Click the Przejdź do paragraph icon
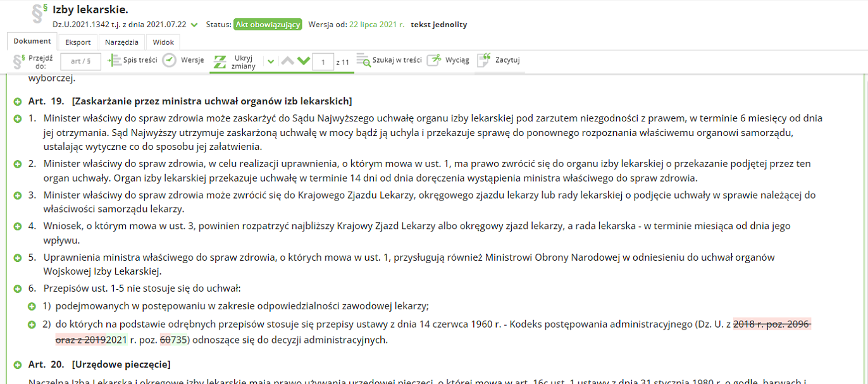 [19, 61]
